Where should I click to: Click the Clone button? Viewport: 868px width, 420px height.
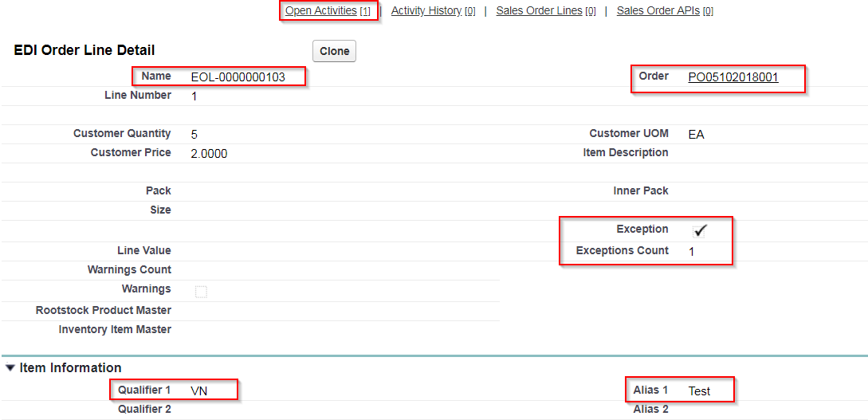pyautogui.click(x=334, y=51)
